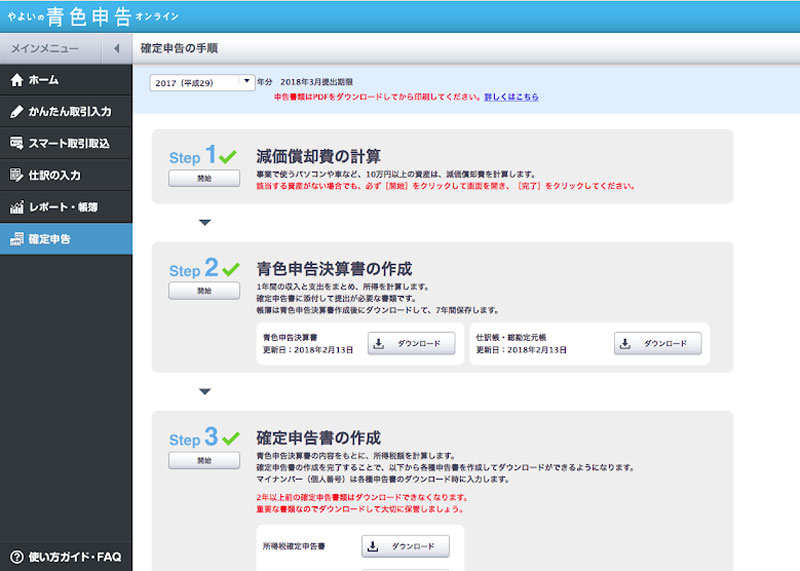The image size is (800, 571).
Task: Click download icon for 仕訳帳・総勘定元帳
Action: pyautogui.click(x=625, y=343)
